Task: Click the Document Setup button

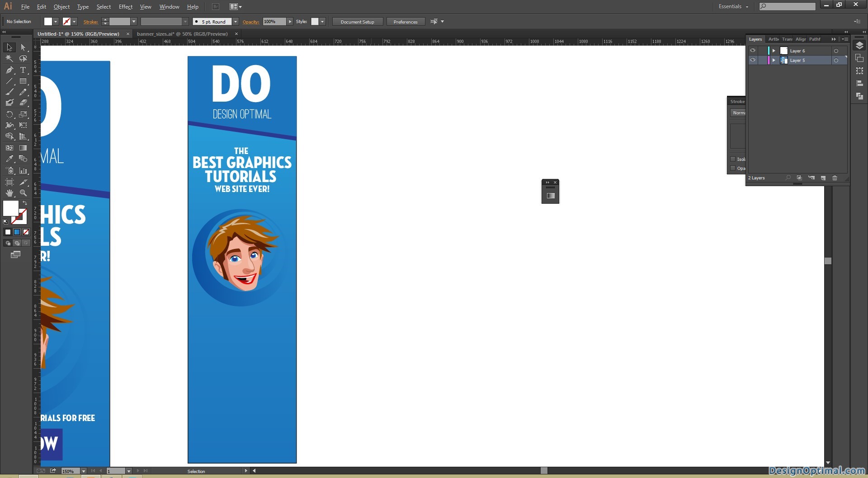Action: [x=357, y=22]
